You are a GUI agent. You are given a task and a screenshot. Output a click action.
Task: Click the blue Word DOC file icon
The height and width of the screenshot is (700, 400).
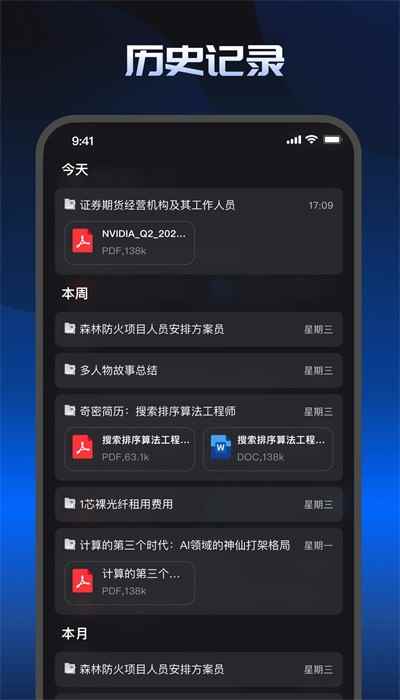pyautogui.click(x=221, y=447)
